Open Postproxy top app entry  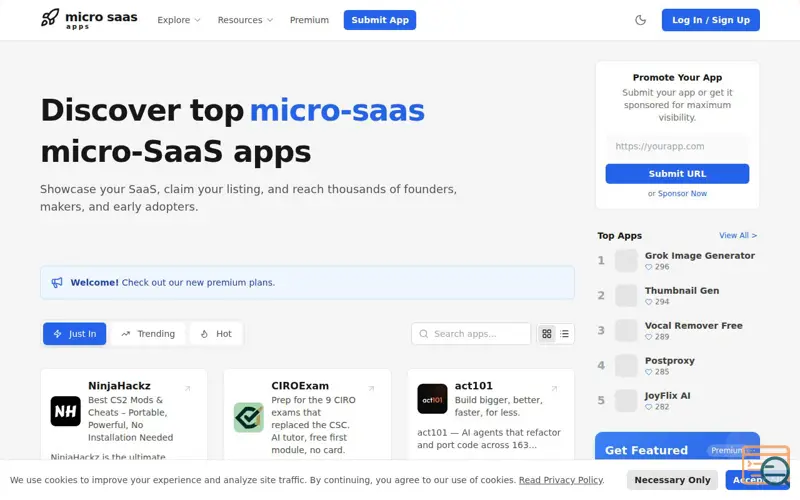point(669,361)
